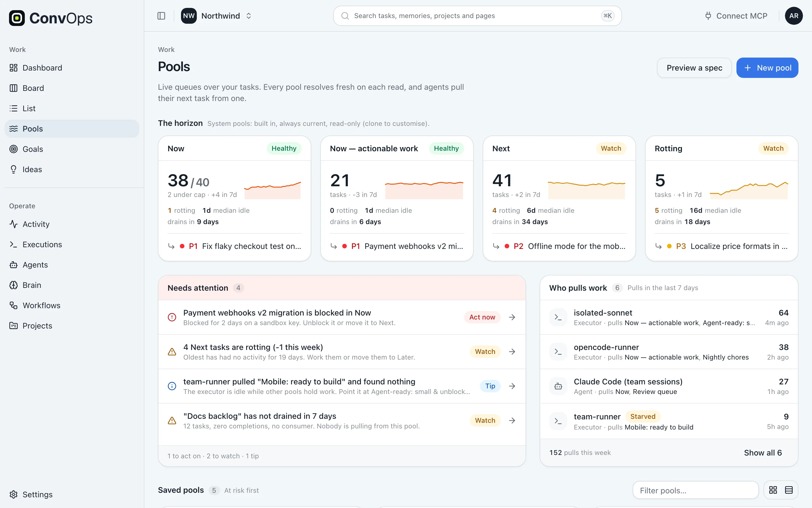Open arrow for team-runner found nothing tip
Image resolution: width=812 pixels, height=508 pixels.
coord(512,386)
